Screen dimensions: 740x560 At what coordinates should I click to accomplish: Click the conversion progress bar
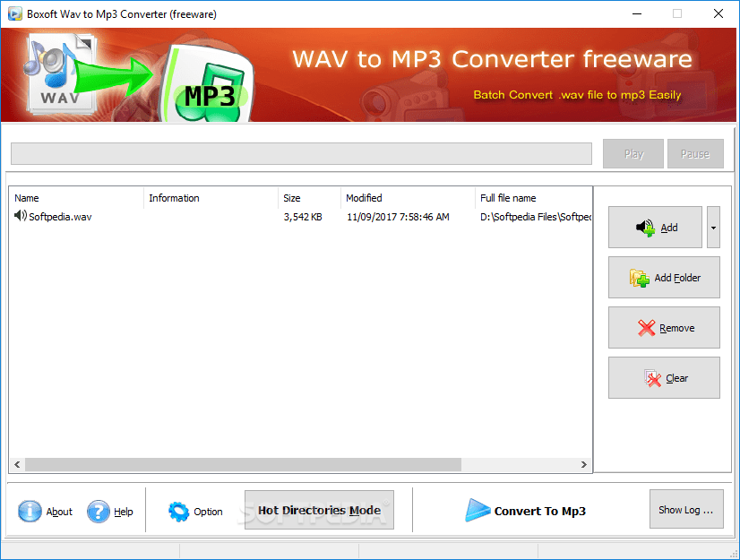point(300,153)
